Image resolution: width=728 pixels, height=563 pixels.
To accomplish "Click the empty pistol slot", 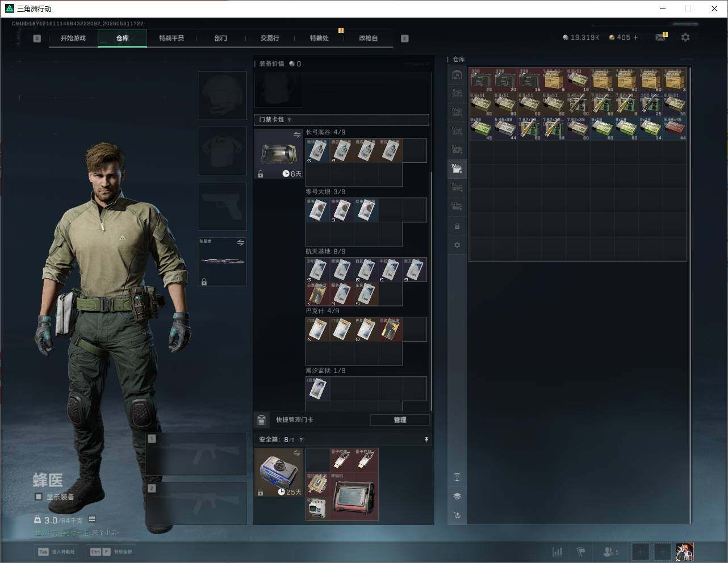I will click(x=222, y=207).
